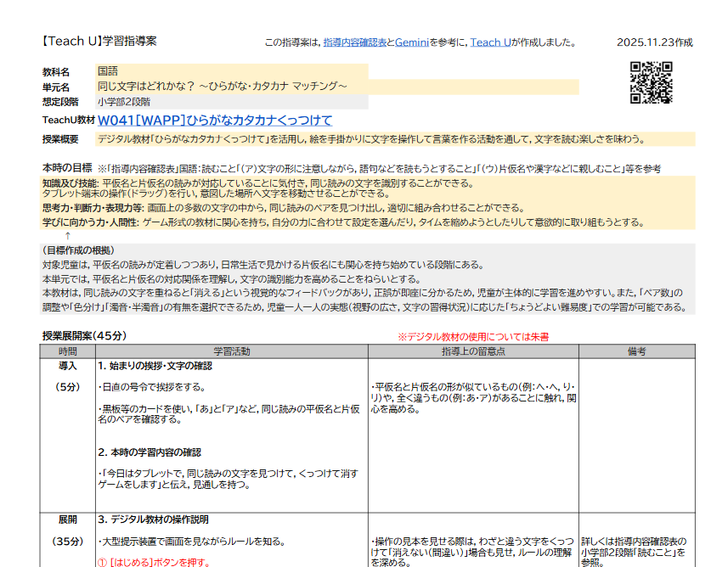
Task: Select the 時間 table column header
Action: [67, 351]
